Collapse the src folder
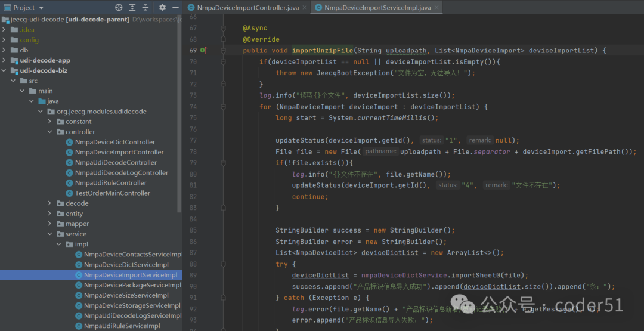 [13, 81]
